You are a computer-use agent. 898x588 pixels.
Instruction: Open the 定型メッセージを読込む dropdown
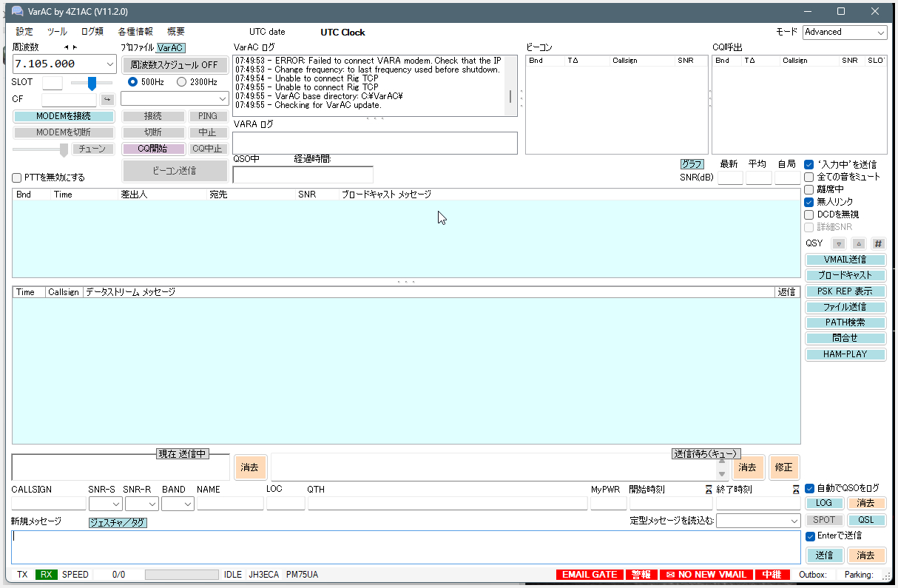click(758, 521)
